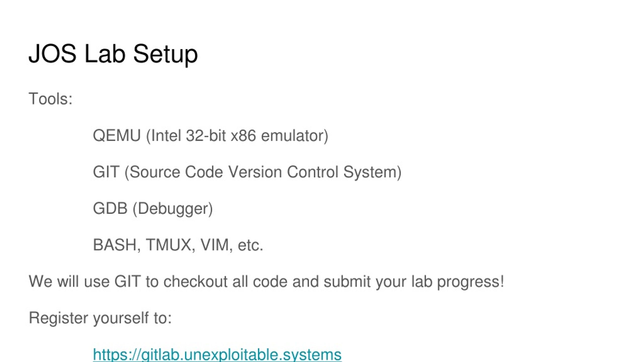This screenshot has width=644, height=362.
Task: Select the word checkout in the sentence
Action: point(196,281)
